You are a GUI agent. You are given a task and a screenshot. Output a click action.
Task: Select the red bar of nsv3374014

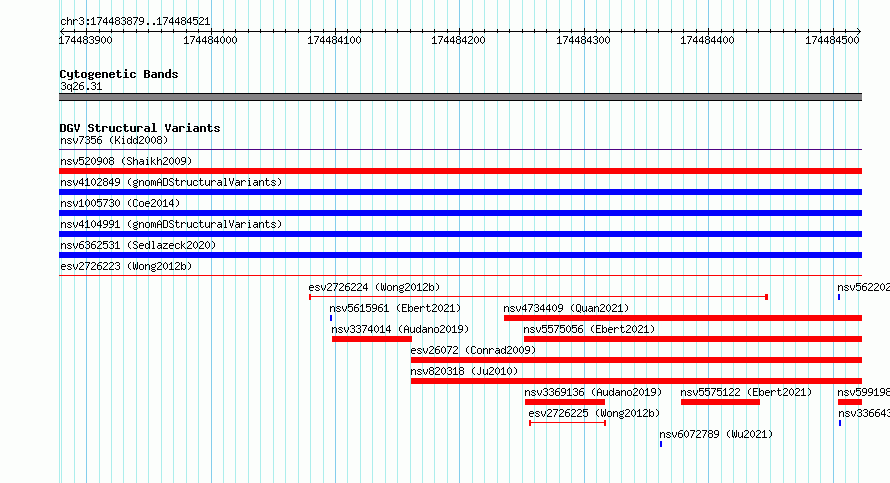coord(372,339)
